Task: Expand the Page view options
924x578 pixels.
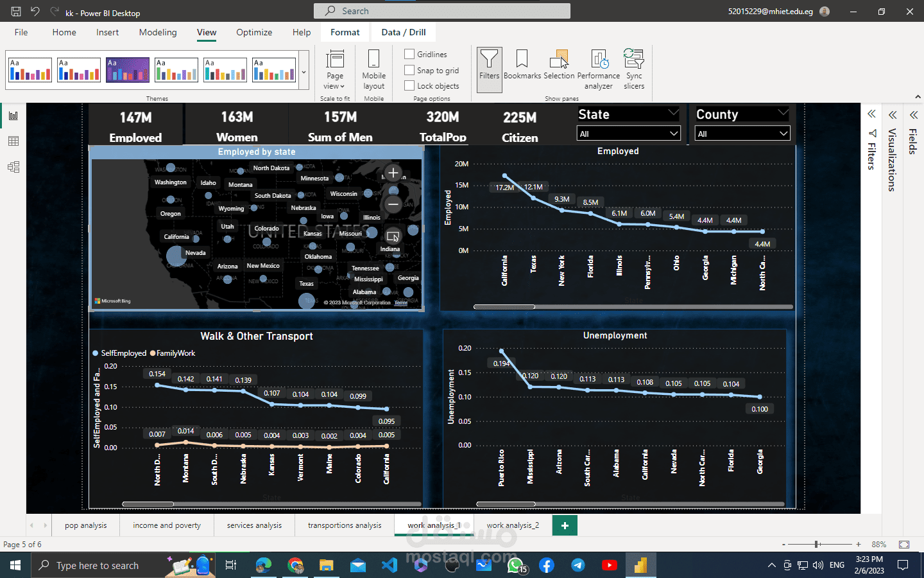Action: click(x=334, y=69)
